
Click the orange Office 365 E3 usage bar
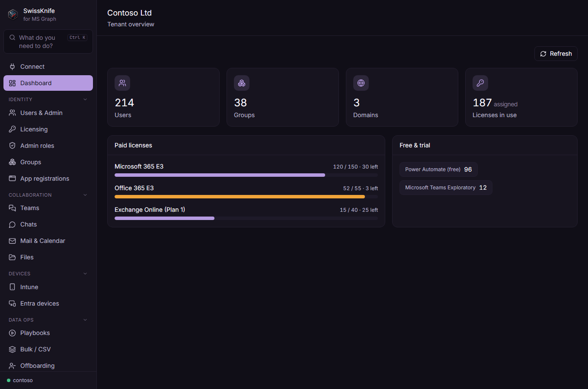point(246,197)
